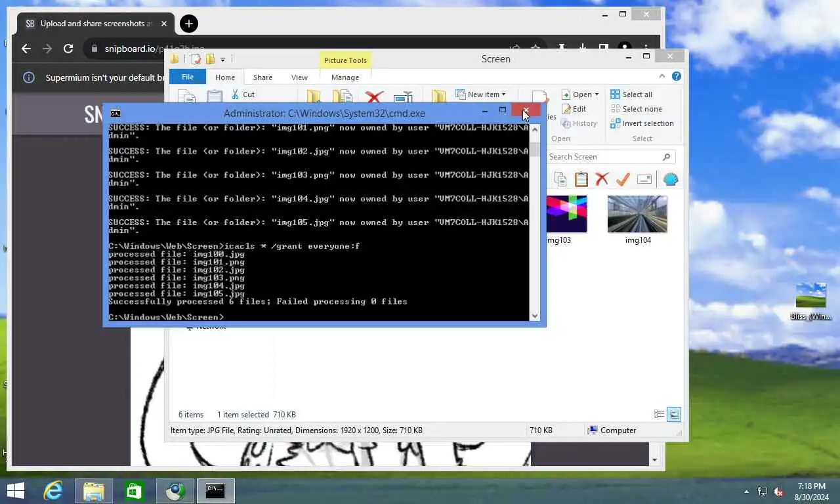Click the copy icon below Explorer search box

[560, 179]
